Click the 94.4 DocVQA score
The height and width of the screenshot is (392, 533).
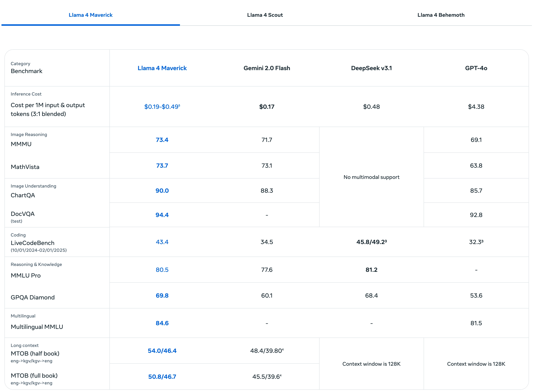162,215
